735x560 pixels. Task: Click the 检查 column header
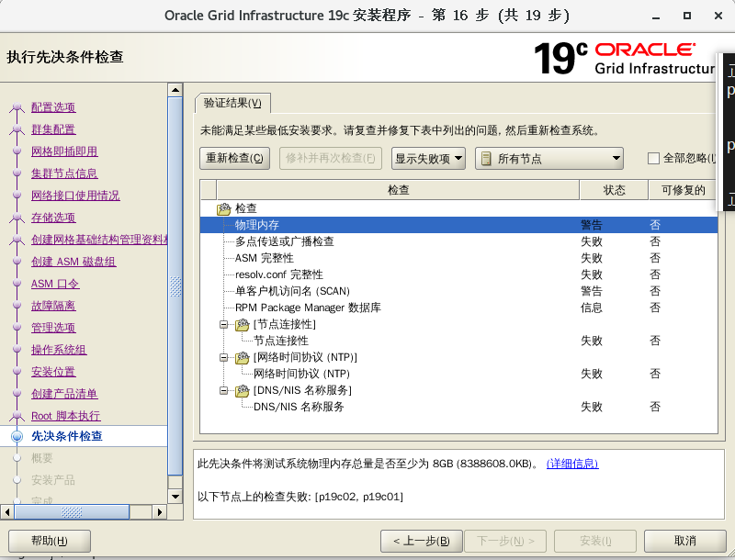click(x=398, y=190)
